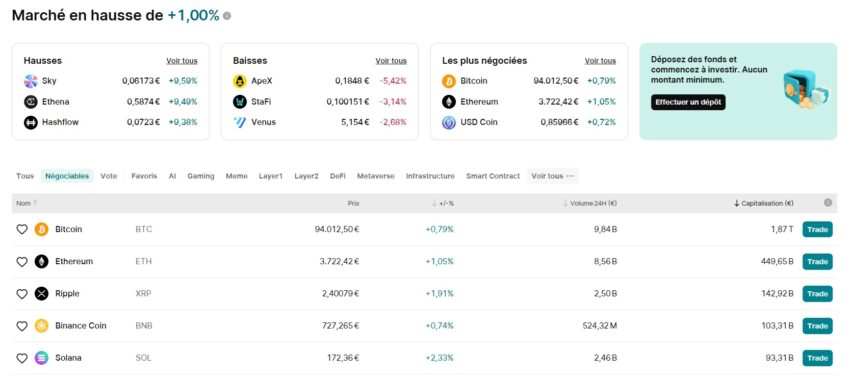Click the BTC ticker text
The image size is (850, 378).
(x=144, y=229)
